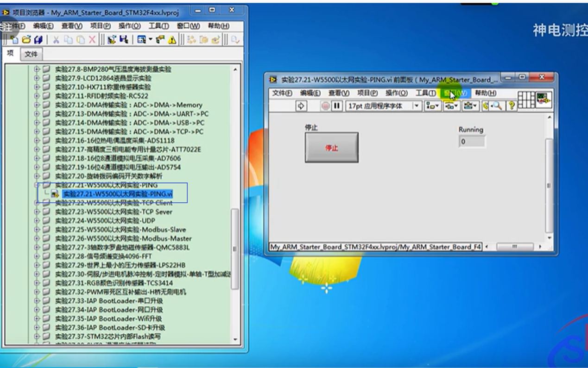
Task: Click the VI icon at window top right
Action: point(544,100)
